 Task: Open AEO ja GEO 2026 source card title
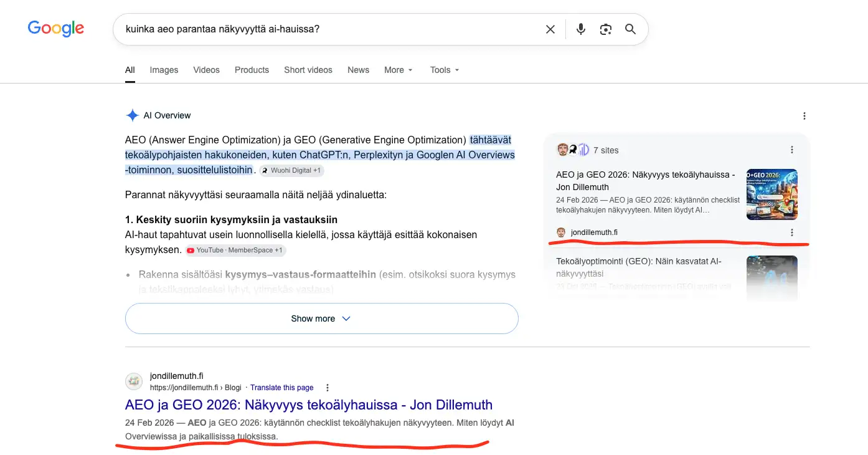click(646, 181)
